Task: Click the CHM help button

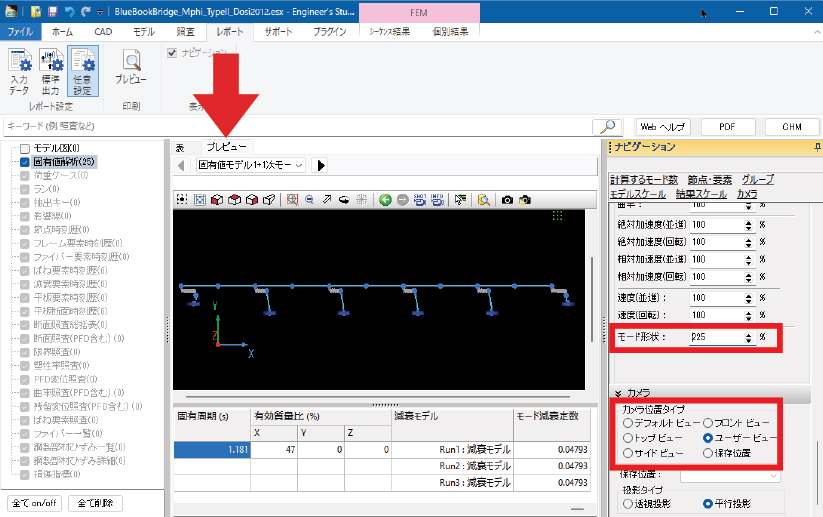Action: point(792,126)
